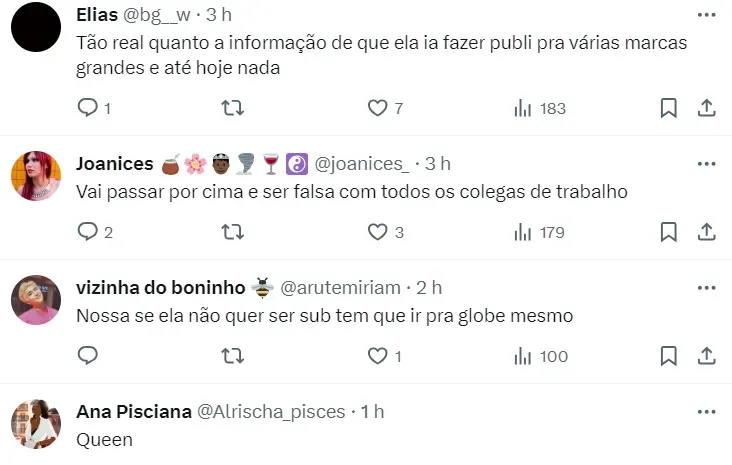732x465 pixels.
Task: Bookmark Joanices' tweet
Action: point(669,232)
